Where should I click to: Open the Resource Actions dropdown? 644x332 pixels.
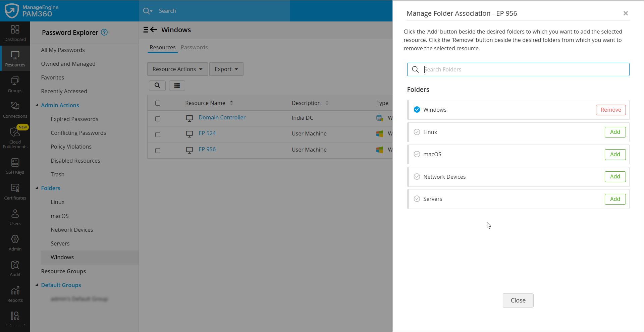tap(177, 69)
